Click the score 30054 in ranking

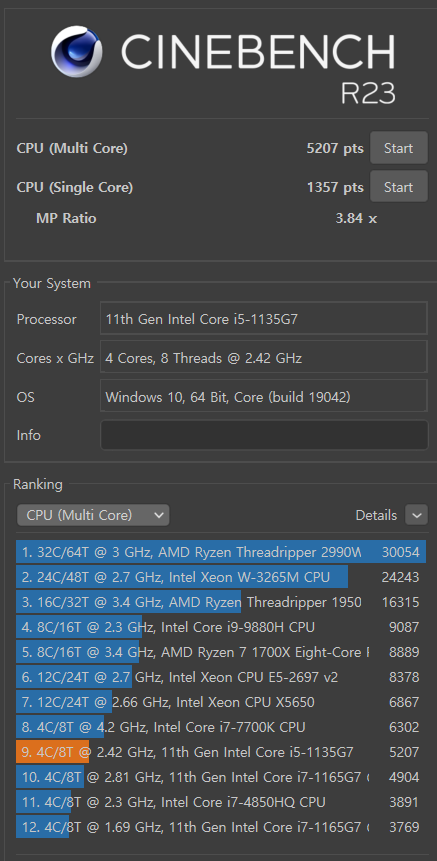[x=400, y=552]
